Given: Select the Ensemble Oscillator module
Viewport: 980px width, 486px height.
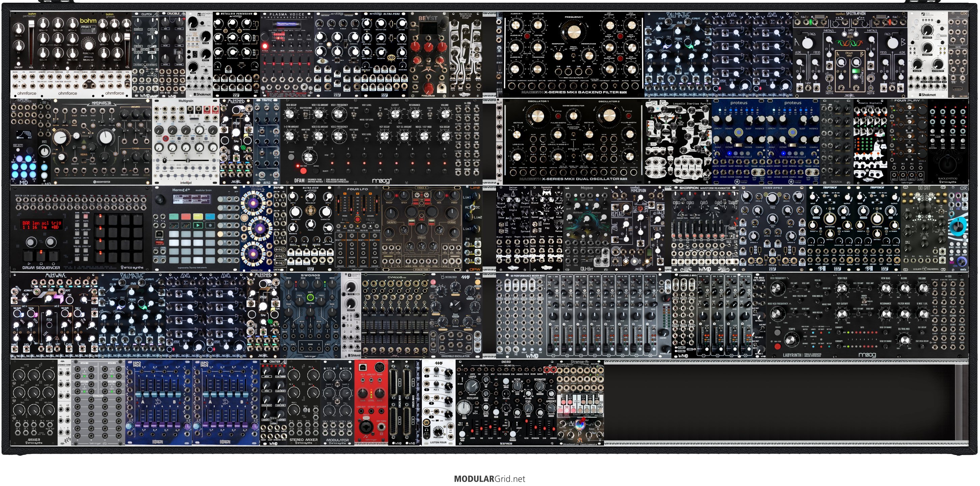Looking at the screenshot, I should [x=455, y=315].
